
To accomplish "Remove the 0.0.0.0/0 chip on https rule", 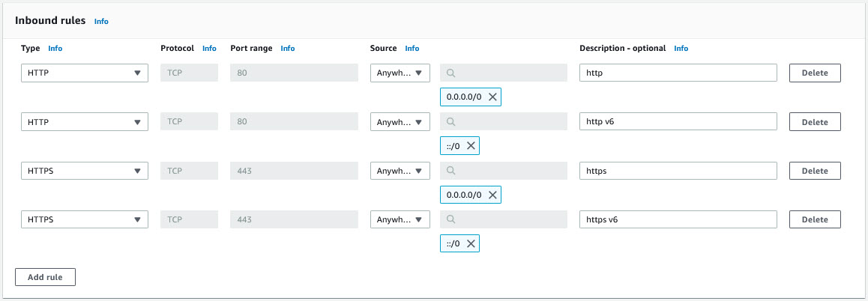I will (x=492, y=195).
